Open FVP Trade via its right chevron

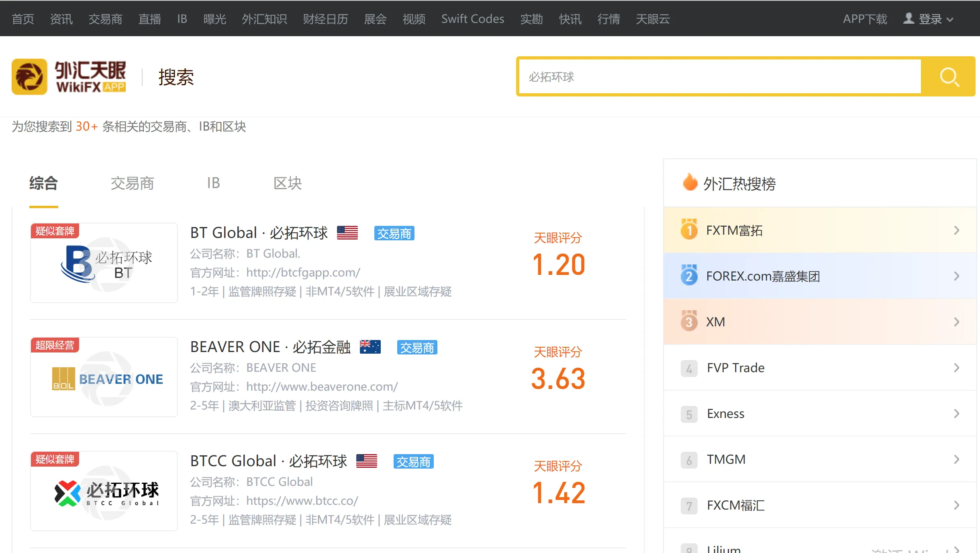point(957,368)
